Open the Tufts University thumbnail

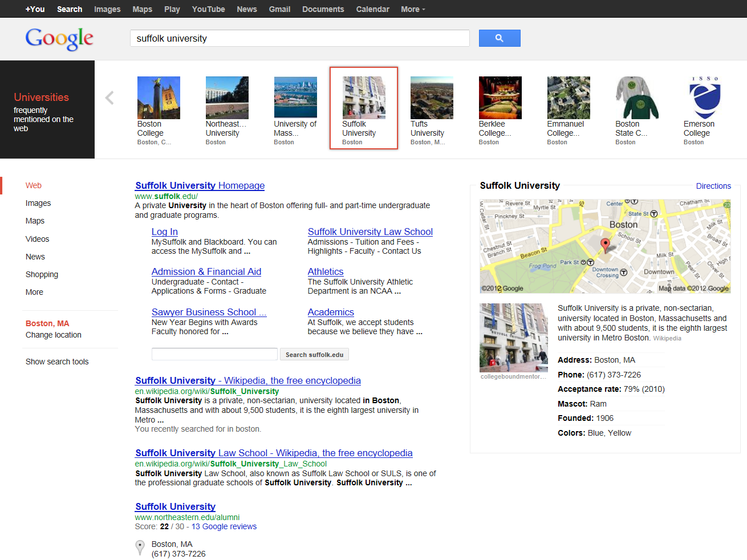432,98
